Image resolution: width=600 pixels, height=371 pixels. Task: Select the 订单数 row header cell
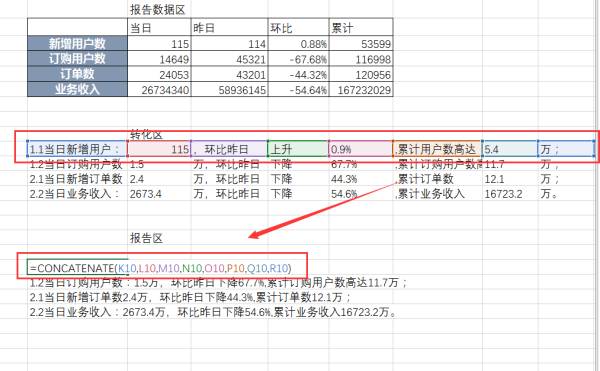pyautogui.click(x=77, y=74)
